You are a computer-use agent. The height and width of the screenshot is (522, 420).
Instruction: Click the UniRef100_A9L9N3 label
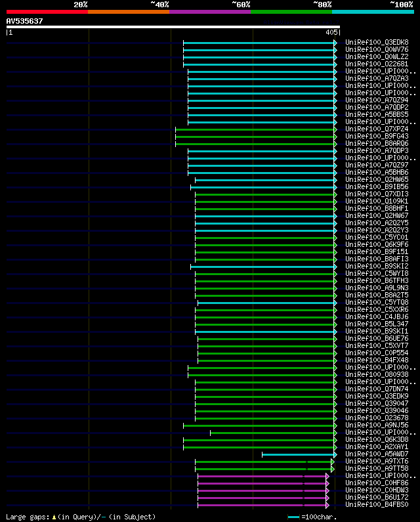(x=377, y=288)
